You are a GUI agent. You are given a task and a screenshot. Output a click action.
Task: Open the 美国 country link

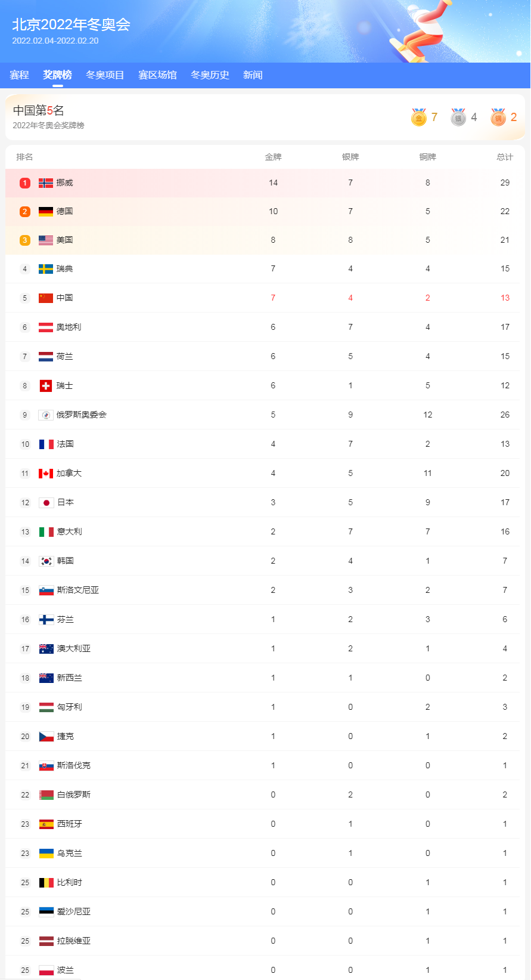coord(64,240)
